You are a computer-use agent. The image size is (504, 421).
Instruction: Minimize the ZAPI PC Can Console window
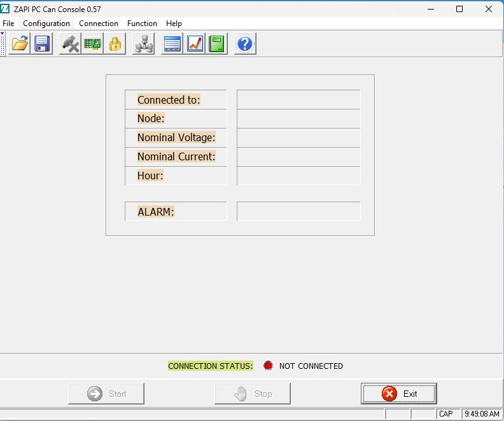431,9
